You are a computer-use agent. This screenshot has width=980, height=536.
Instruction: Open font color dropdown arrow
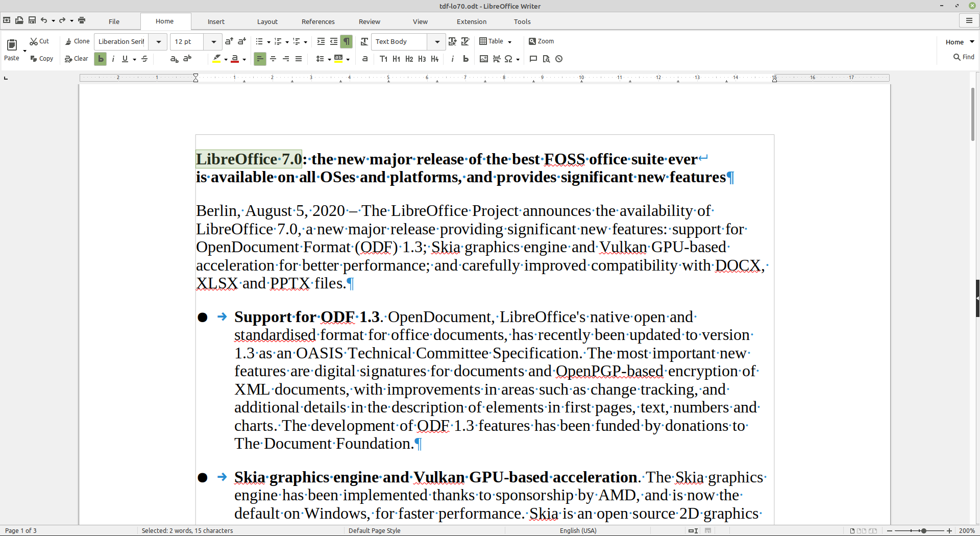pyautogui.click(x=244, y=60)
